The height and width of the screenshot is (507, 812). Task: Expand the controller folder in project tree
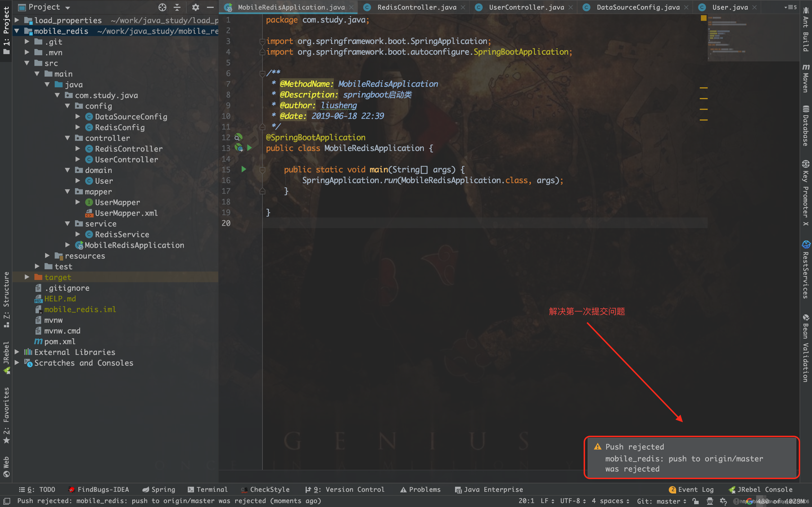point(70,138)
